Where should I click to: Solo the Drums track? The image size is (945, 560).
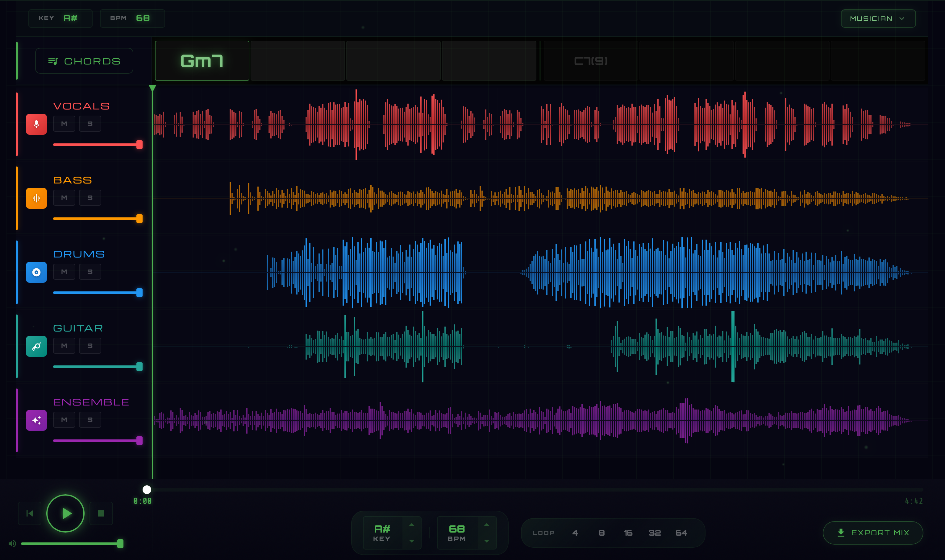tap(90, 271)
